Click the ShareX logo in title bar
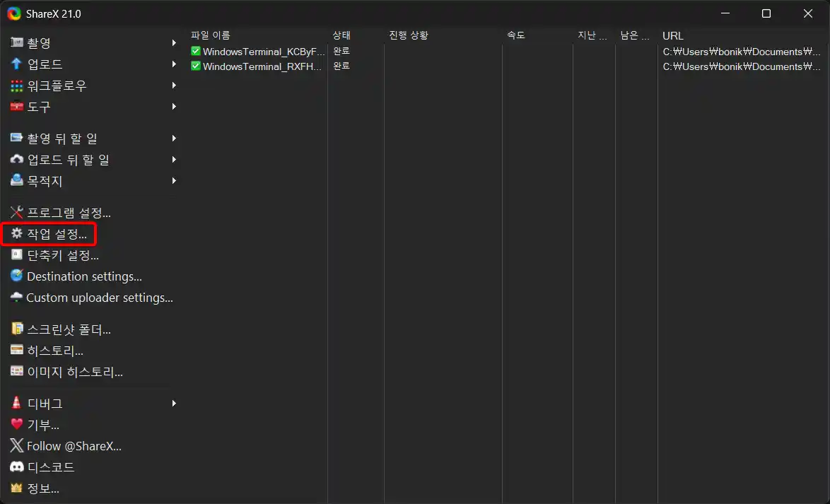The height and width of the screenshot is (504, 830). (x=13, y=13)
